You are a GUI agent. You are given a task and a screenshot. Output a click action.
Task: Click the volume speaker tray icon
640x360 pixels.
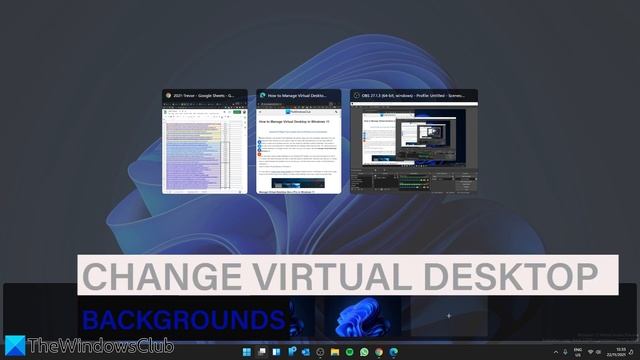coord(598,352)
